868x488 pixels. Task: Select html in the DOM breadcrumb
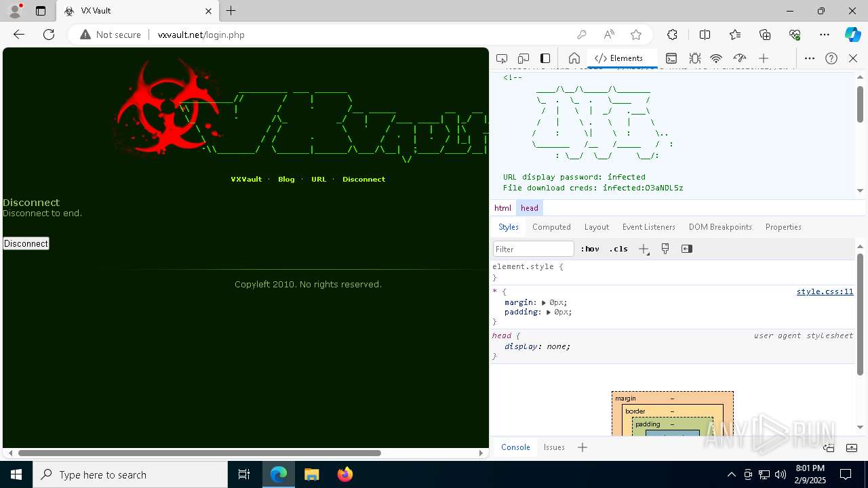pyautogui.click(x=502, y=208)
